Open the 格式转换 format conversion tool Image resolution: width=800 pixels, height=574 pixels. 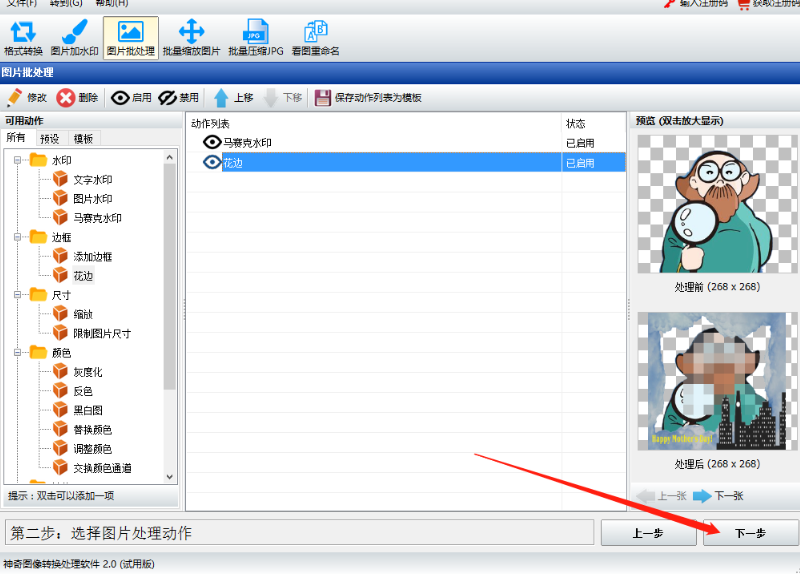(x=23, y=38)
